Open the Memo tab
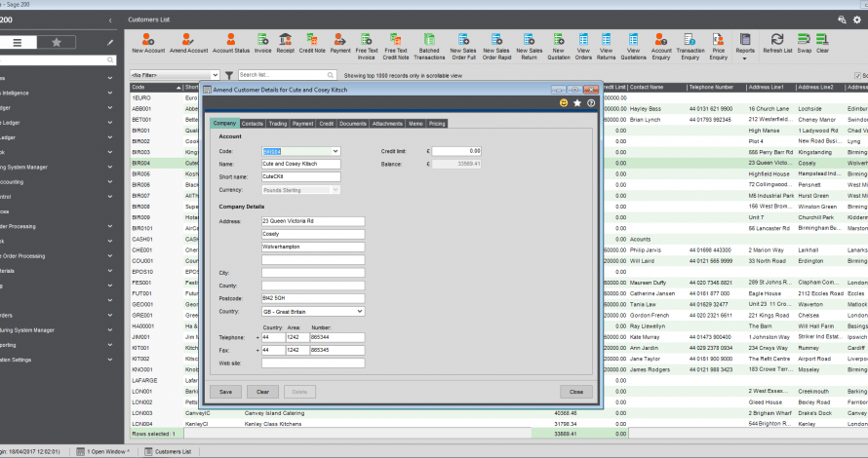Viewport: 868px width, 458px height. click(x=415, y=124)
